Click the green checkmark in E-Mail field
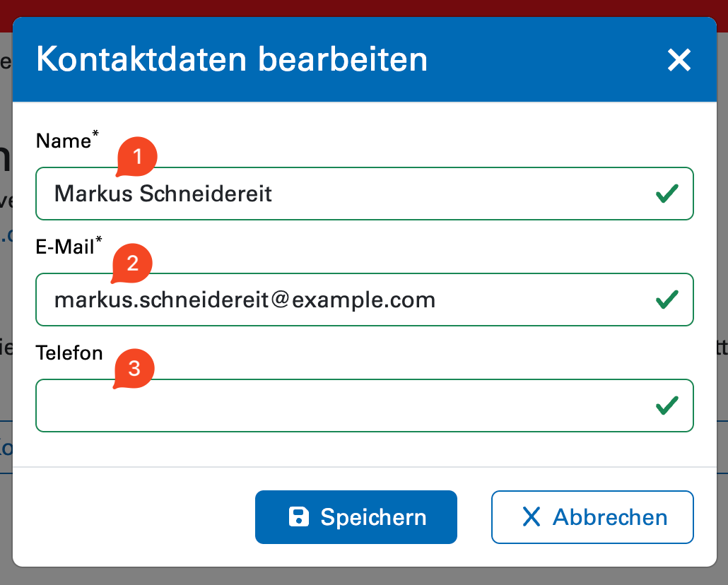This screenshot has height=585, width=728. coord(667,300)
